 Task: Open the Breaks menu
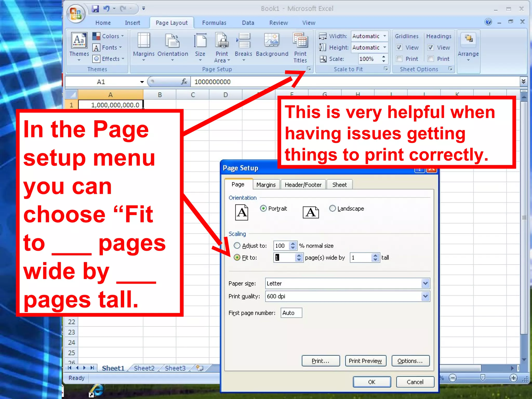tap(243, 47)
